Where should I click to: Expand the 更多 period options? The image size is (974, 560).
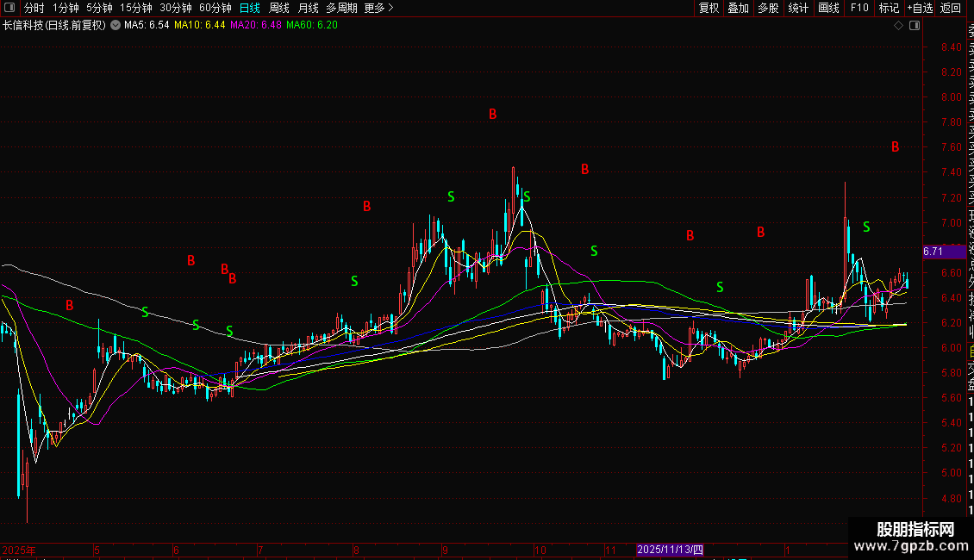click(379, 8)
